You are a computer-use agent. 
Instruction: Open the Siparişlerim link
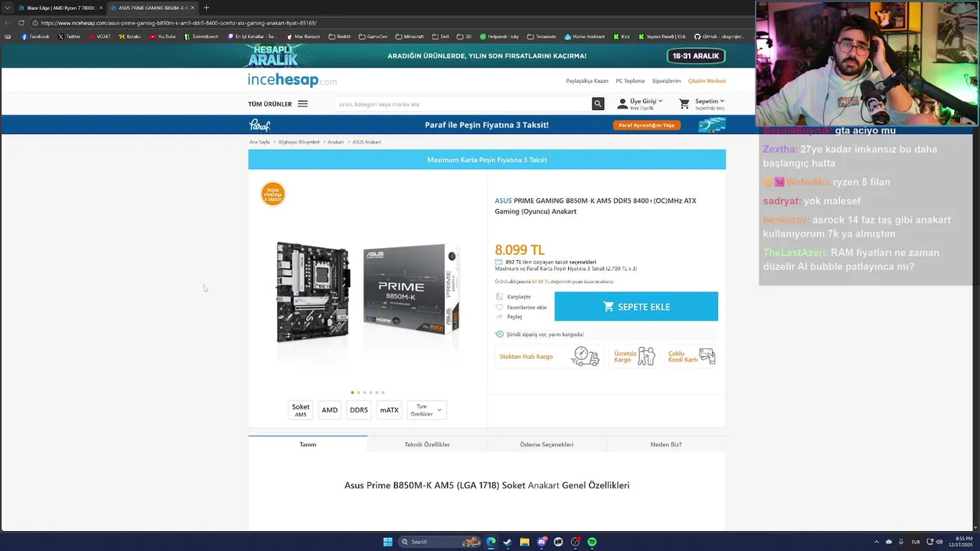pyautogui.click(x=666, y=80)
